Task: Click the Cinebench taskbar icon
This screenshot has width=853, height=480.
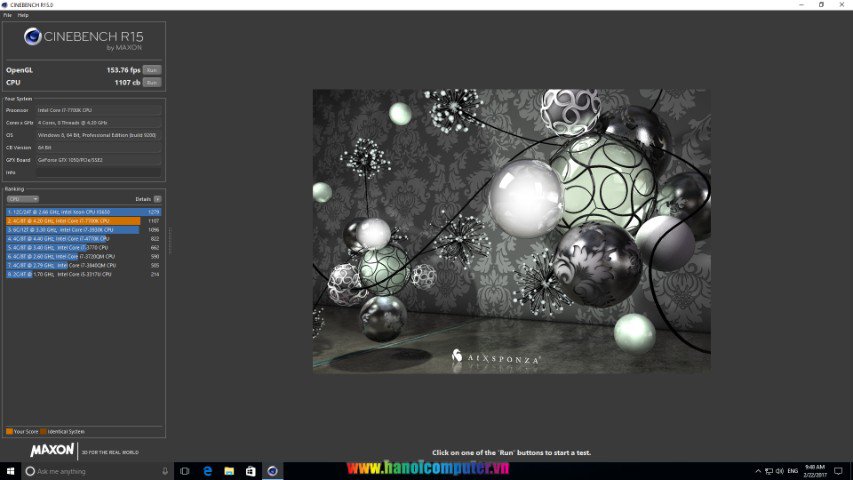Action: click(x=273, y=471)
